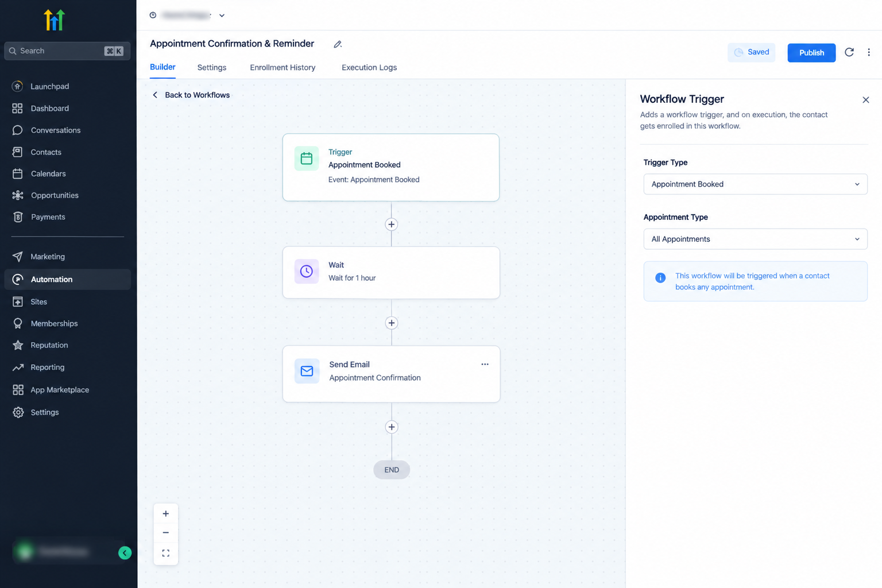Open the Send Email step options menu
This screenshot has height=588, width=882.
pyautogui.click(x=485, y=364)
